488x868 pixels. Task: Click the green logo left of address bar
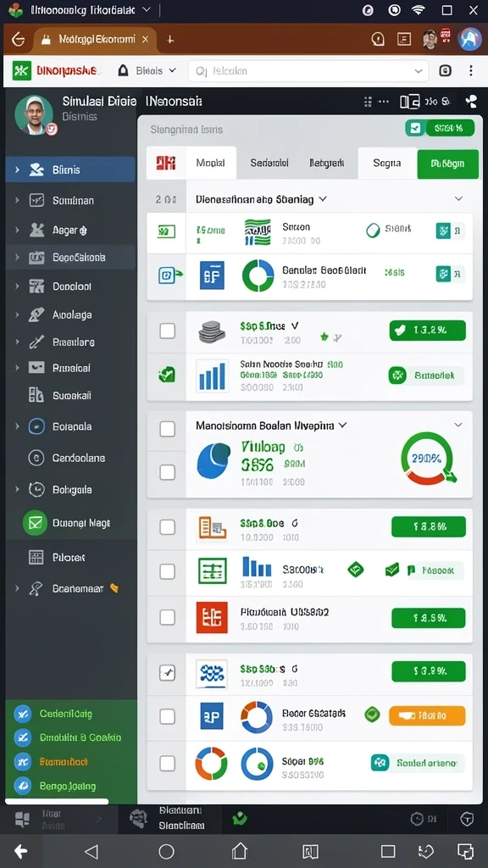(21, 70)
